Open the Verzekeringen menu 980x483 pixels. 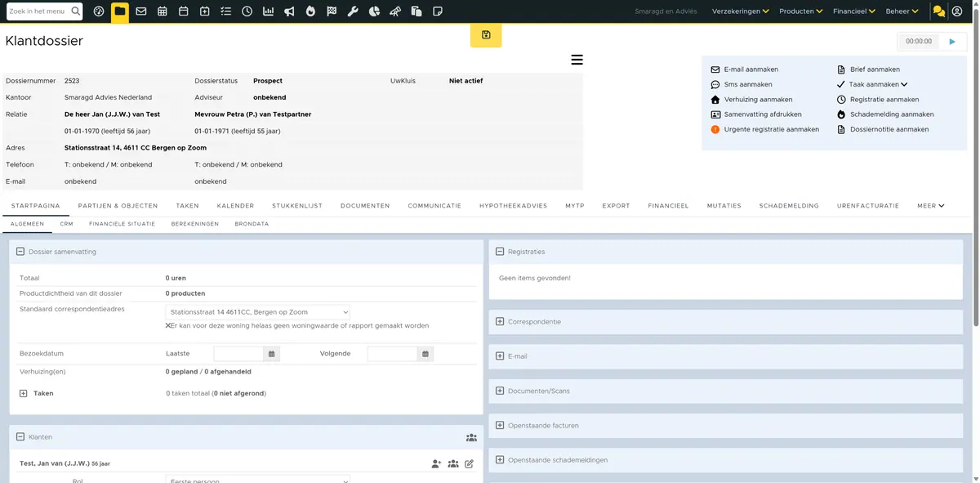[741, 11]
